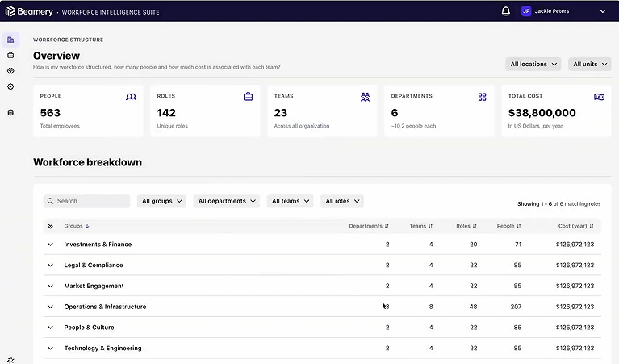Click the asterisk icon at sidebar bottom

tap(10, 360)
